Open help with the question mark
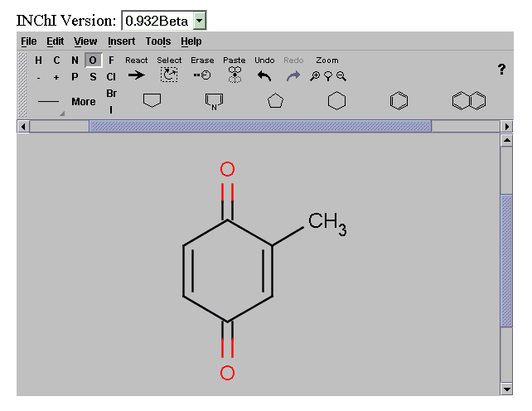This screenshot has height=411, width=532. pyautogui.click(x=501, y=70)
